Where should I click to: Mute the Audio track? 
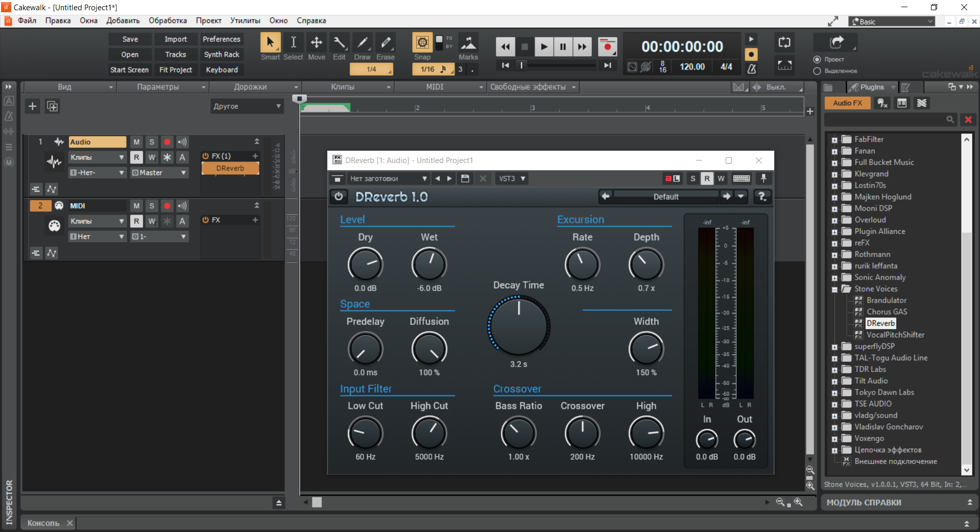(x=136, y=142)
